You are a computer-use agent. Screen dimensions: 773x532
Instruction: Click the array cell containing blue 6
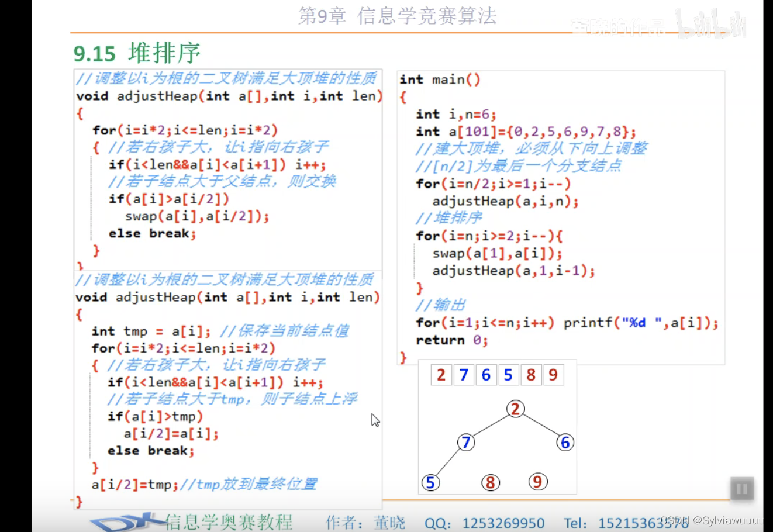(486, 375)
